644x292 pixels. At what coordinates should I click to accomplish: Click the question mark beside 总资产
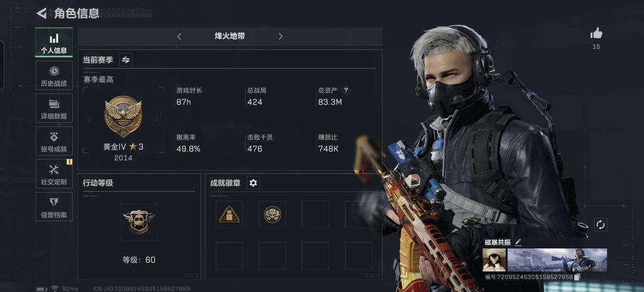tap(346, 91)
